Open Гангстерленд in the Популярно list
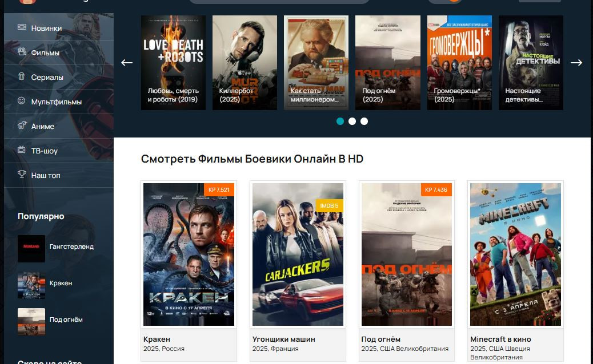The image size is (593, 364). [x=71, y=246]
